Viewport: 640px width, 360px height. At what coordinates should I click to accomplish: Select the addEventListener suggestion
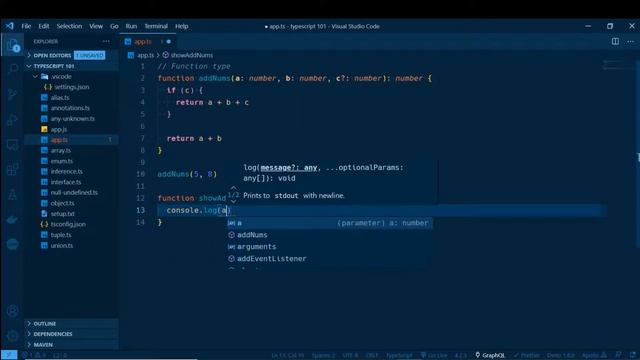click(330, 258)
